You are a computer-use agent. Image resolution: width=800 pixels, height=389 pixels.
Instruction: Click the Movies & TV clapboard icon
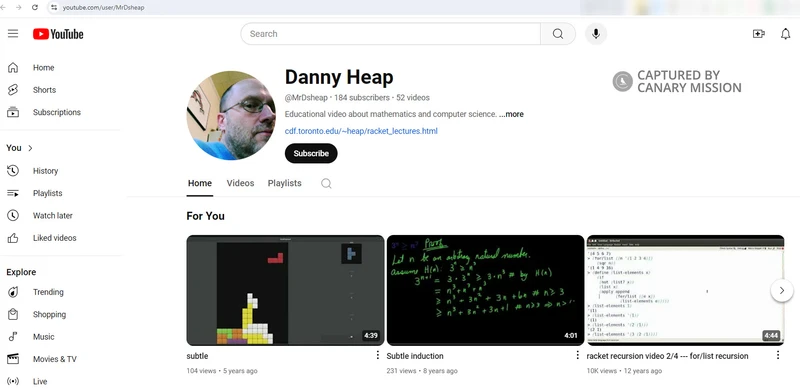coord(13,359)
